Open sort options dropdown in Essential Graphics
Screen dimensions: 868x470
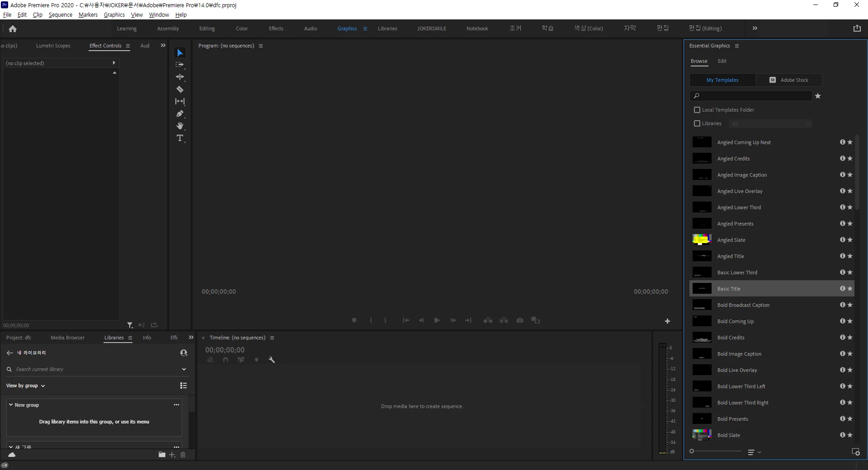pos(754,452)
